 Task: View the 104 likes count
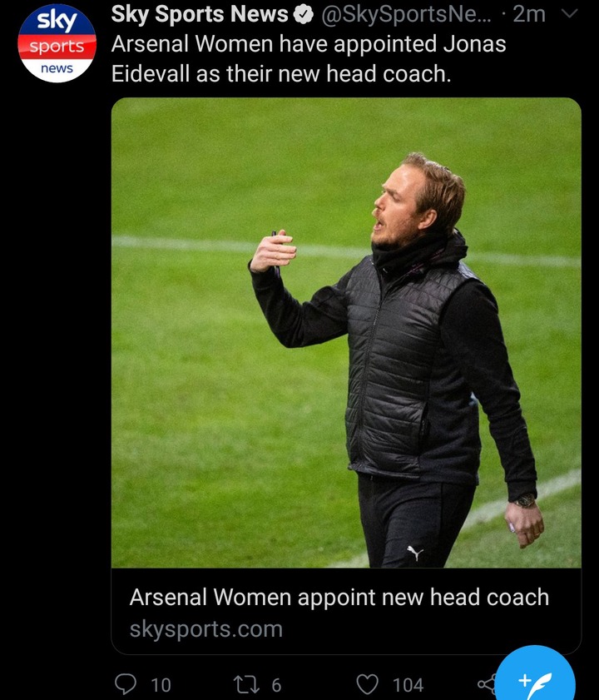(408, 685)
